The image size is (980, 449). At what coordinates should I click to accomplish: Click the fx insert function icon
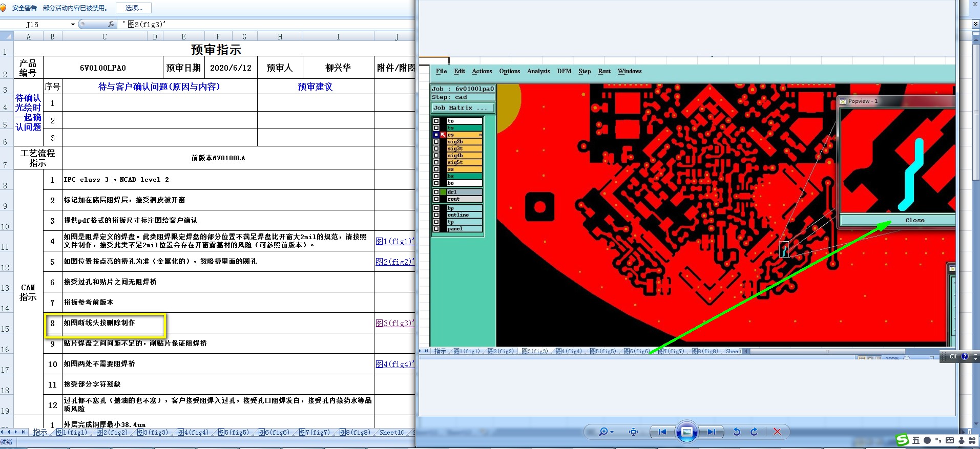point(111,24)
